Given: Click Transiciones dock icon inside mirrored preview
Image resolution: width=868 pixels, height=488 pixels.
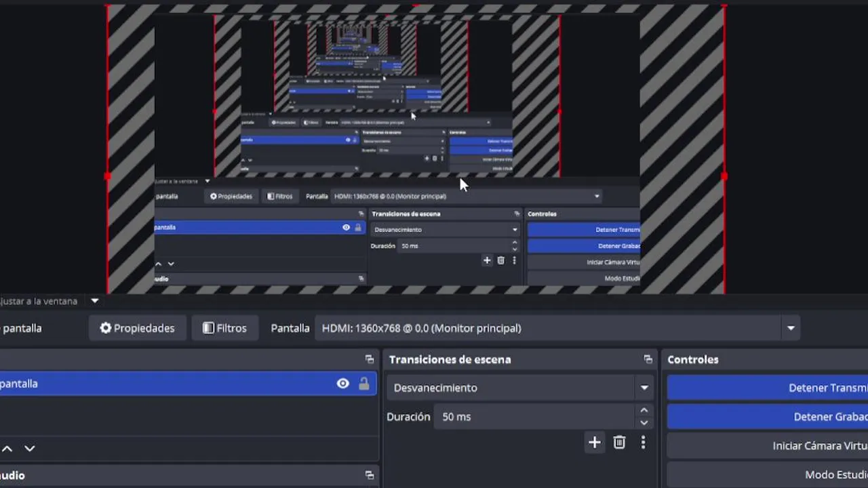Looking at the screenshot, I should click(x=517, y=213).
